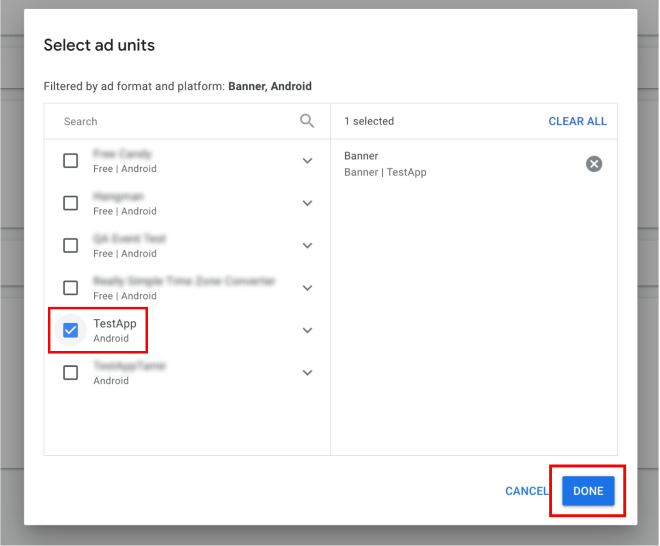Remove the selected Banner ad unit
Viewport: 660px width, 546px height.
(594, 164)
